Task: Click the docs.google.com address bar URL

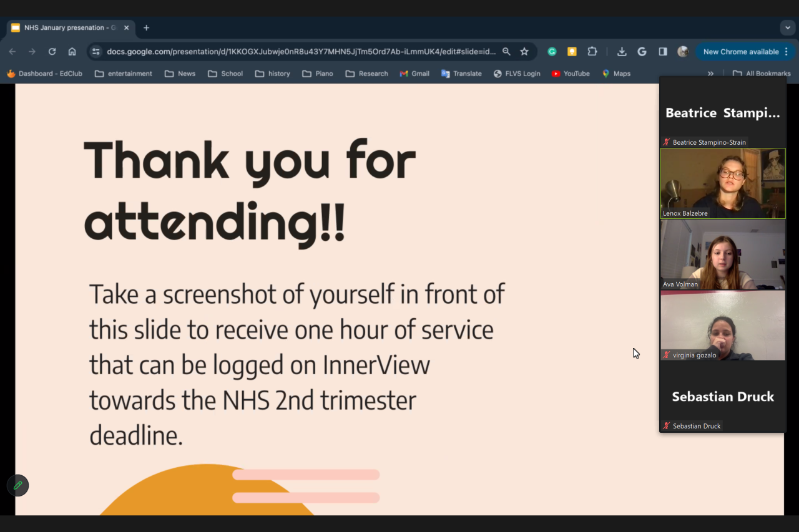Action: 301,52
